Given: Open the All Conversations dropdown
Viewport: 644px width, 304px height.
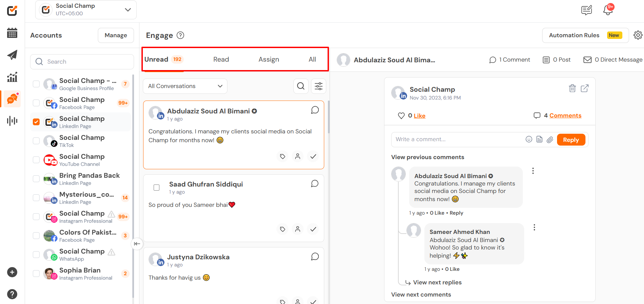Looking at the screenshot, I should 185,86.
